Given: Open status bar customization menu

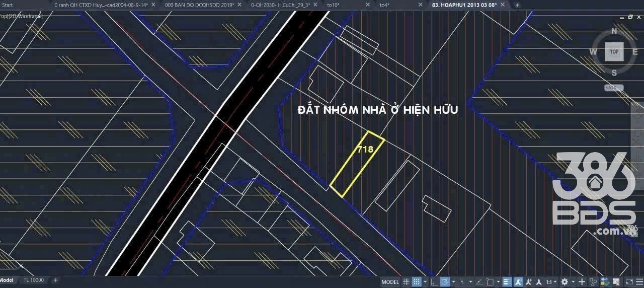Looking at the screenshot, I should click(639, 282).
